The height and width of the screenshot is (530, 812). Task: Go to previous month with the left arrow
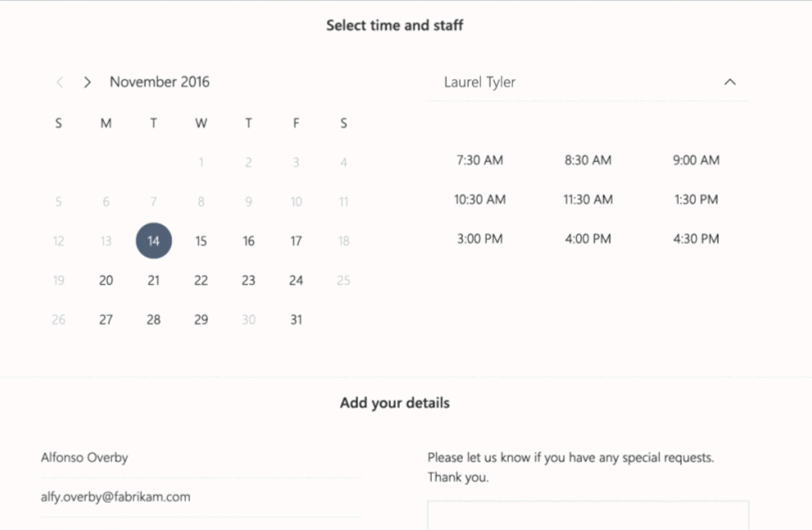(x=59, y=82)
